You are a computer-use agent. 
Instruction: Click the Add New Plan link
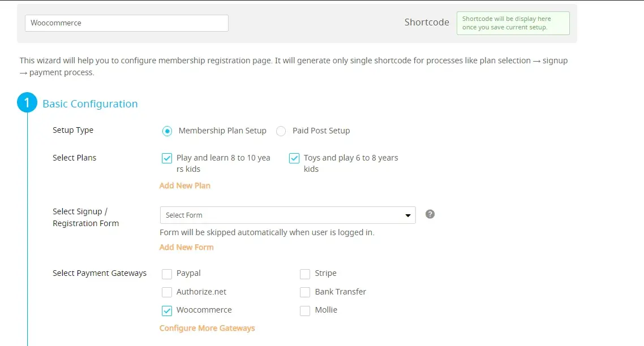(185, 185)
